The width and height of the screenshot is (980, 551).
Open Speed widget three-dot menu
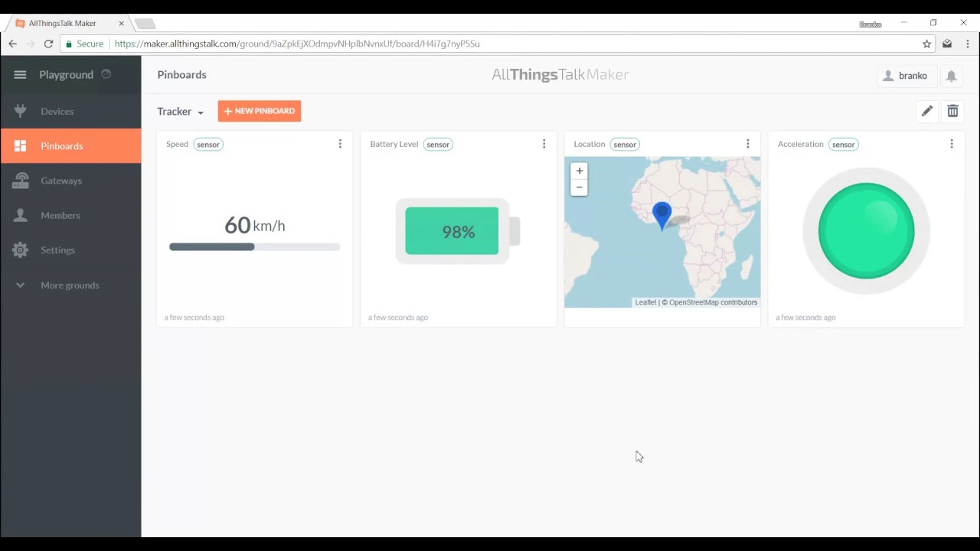340,144
